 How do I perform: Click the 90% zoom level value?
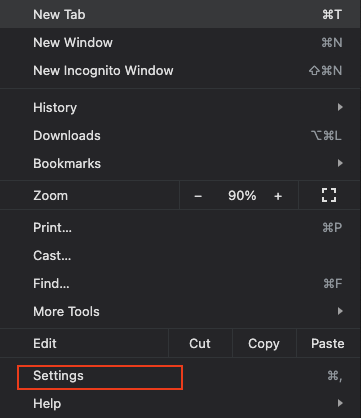click(242, 196)
